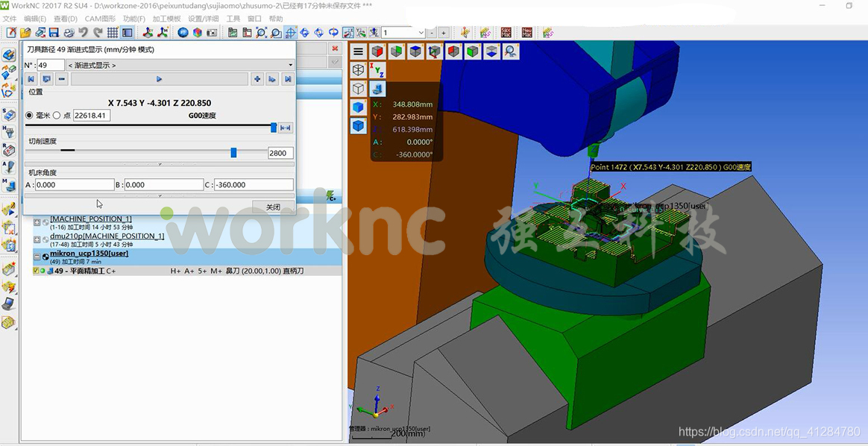
Task: Click the new file toolbar icon
Action: click(x=12, y=33)
